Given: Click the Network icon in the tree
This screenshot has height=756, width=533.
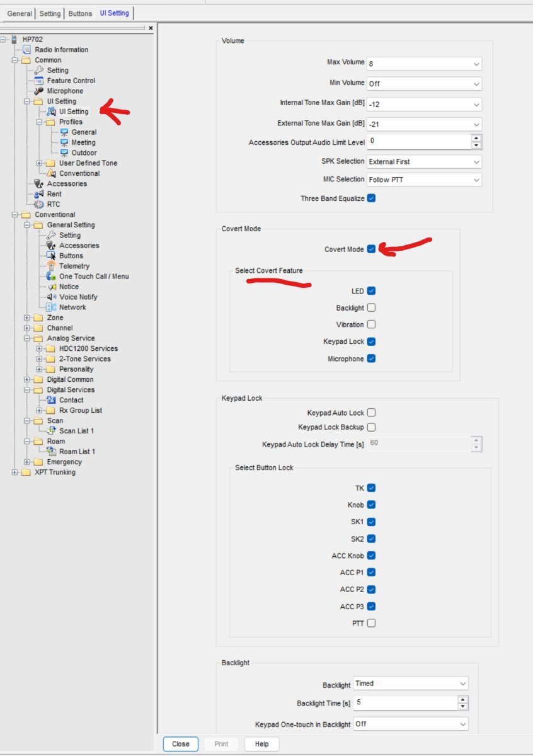Looking at the screenshot, I should click(52, 307).
